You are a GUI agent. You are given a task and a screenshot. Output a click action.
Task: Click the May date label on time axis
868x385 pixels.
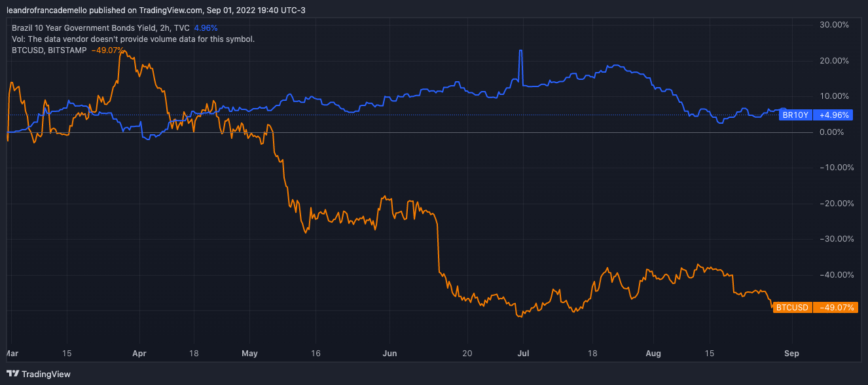pos(250,354)
